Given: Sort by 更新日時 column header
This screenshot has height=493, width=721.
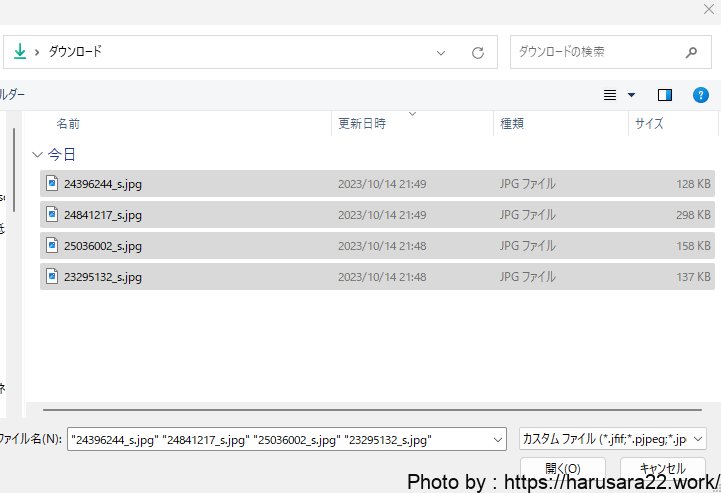Looking at the screenshot, I should point(362,124).
